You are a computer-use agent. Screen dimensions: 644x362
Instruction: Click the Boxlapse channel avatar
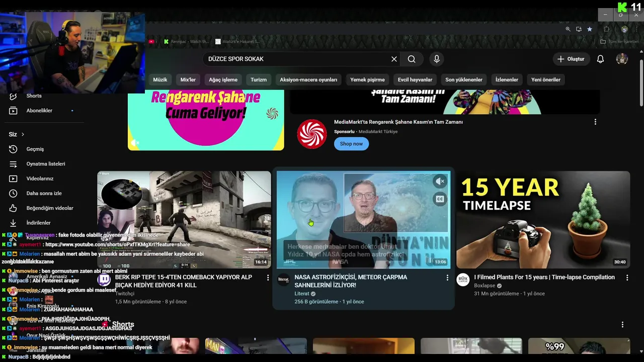[463, 280]
